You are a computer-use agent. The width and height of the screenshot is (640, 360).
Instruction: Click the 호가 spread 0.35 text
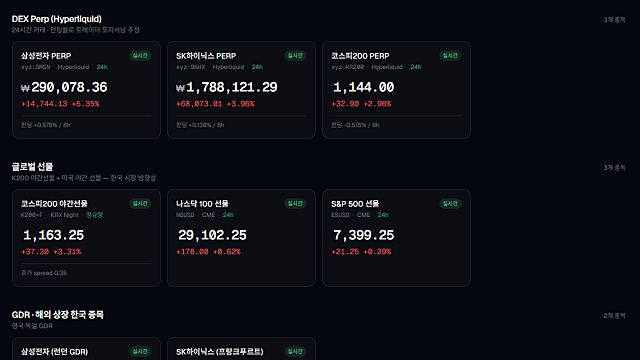pos(44,273)
